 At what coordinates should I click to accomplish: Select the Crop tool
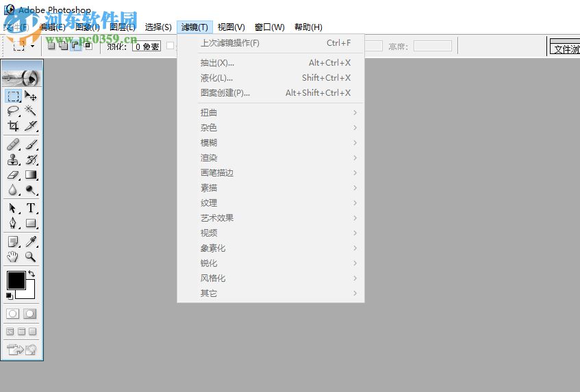13,126
